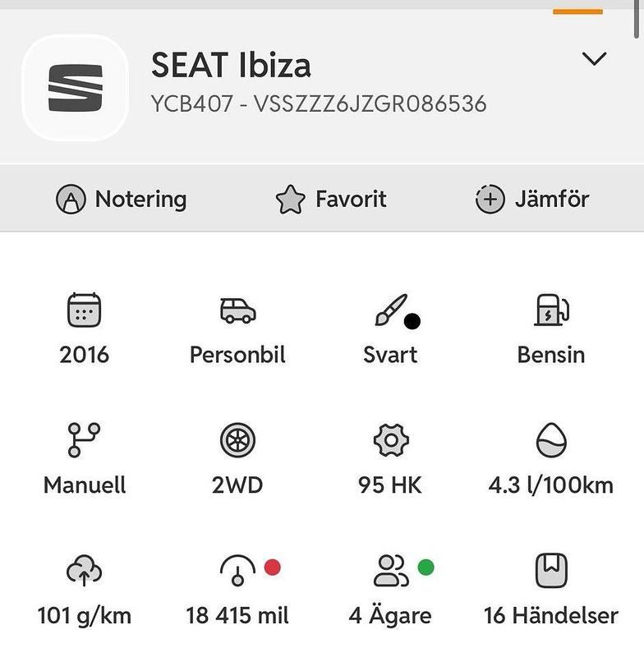The width and height of the screenshot is (644, 657).
Task: Add vehicle to Jämför comparison
Action: point(532,199)
